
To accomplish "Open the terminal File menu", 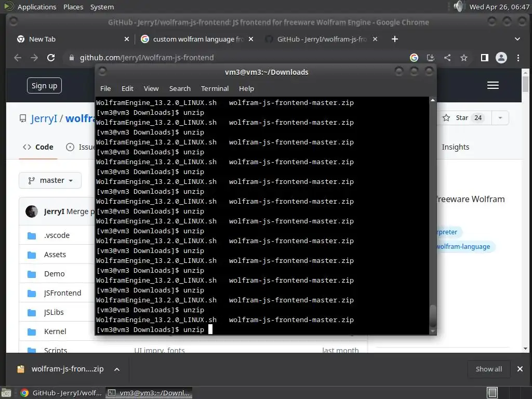I will tap(105, 88).
